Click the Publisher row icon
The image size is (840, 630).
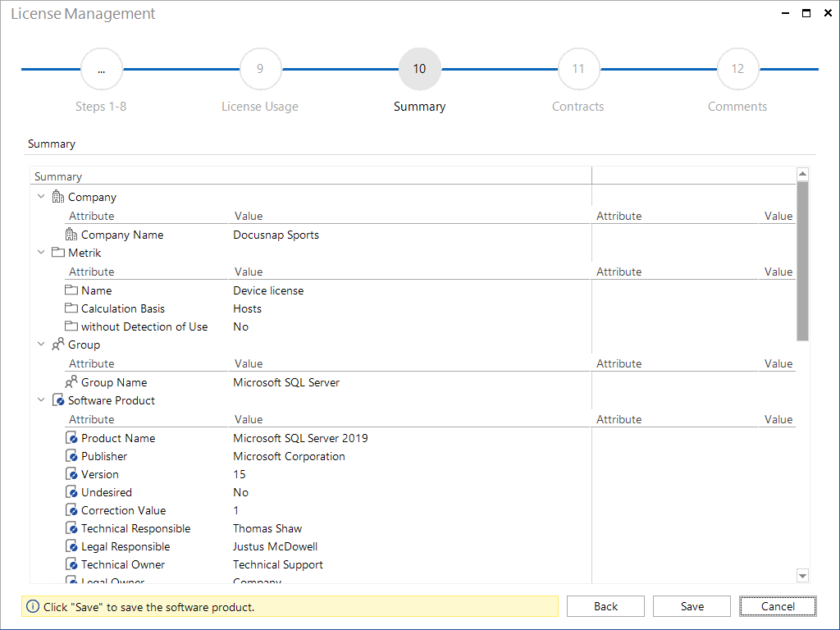72,456
